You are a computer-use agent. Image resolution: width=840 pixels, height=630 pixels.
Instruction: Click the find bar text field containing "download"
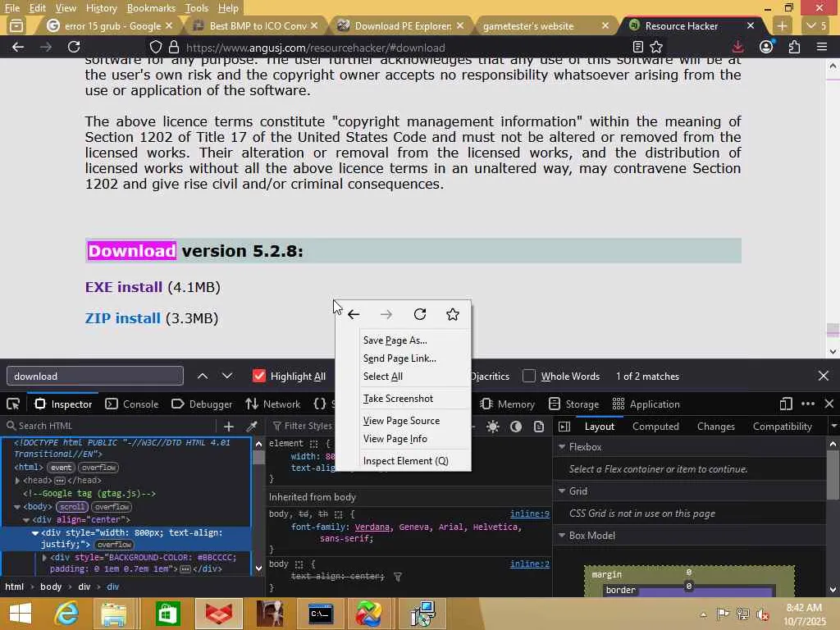[95, 376]
